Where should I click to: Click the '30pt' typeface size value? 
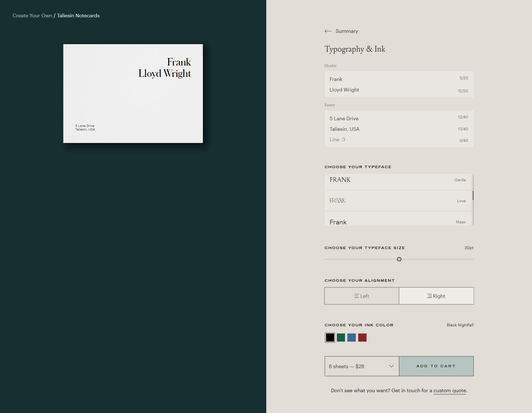tap(469, 248)
